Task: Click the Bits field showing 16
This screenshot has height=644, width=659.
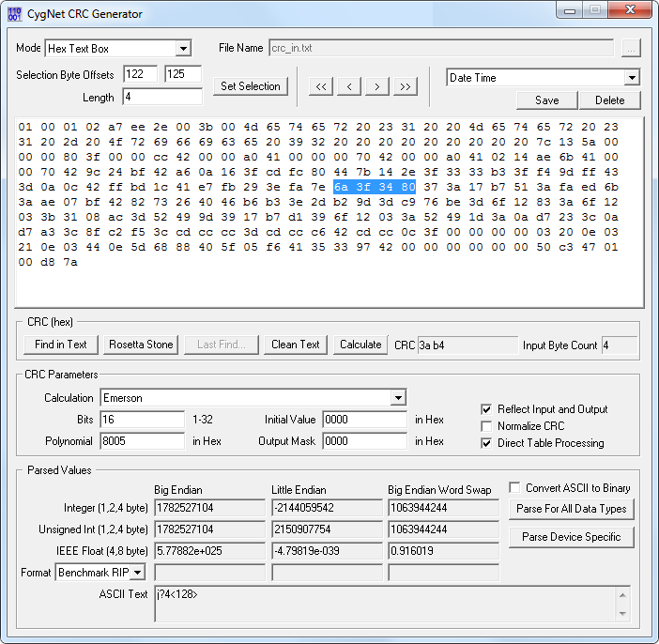Action: tap(142, 420)
